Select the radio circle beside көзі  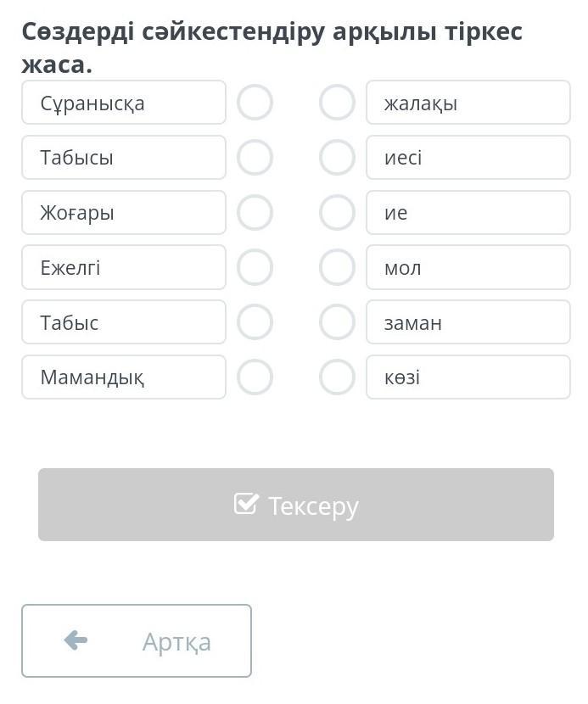pyautogui.click(x=337, y=377)
